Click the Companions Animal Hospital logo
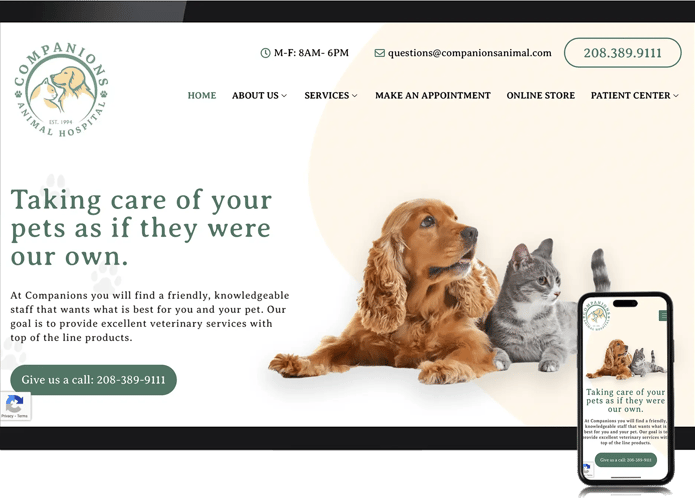Viewport: 695px width, 498px height. (x=61, y=89)
